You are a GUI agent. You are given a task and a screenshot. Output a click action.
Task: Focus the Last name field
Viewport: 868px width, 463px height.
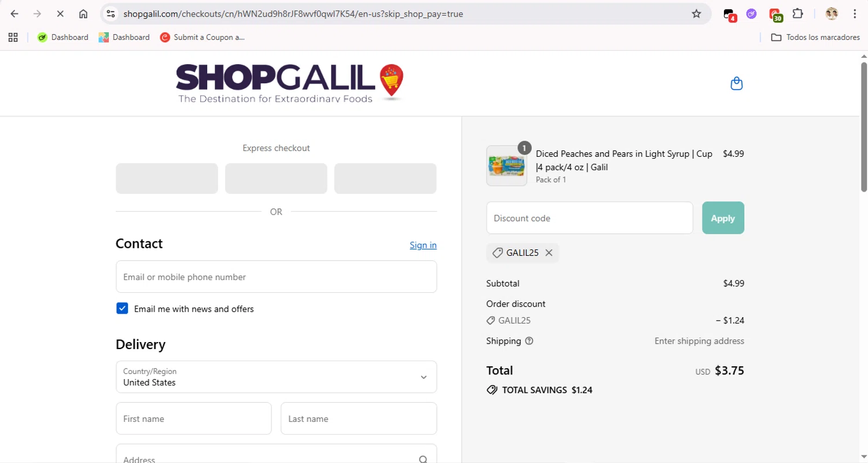[359, 418]
